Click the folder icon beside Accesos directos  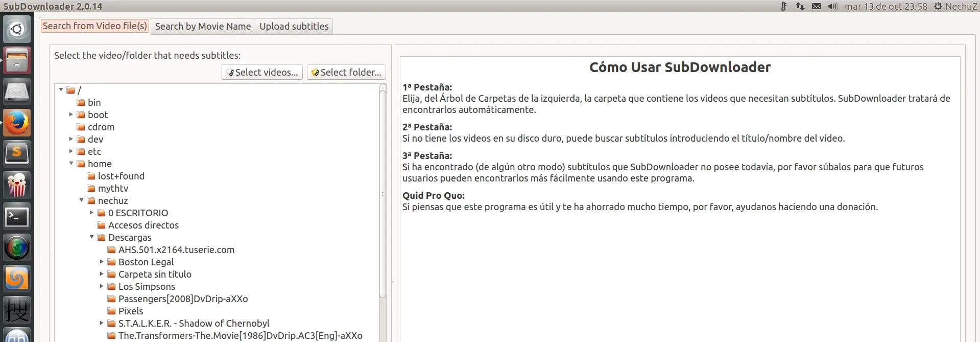point(101,225)
